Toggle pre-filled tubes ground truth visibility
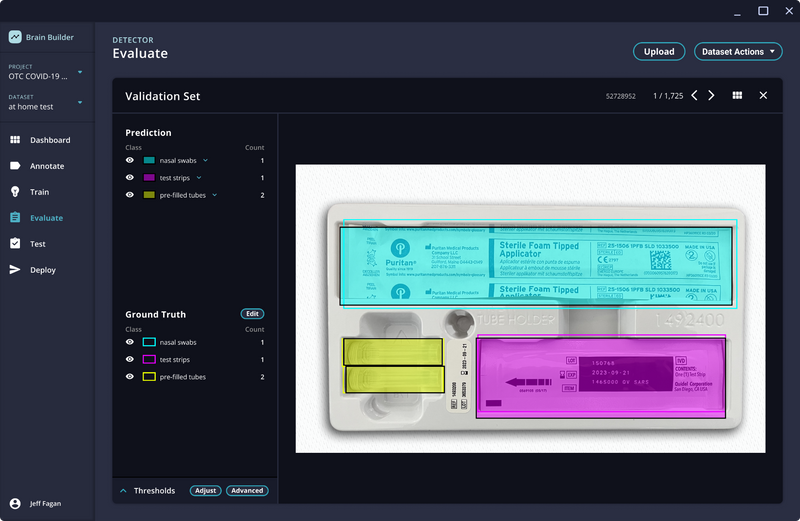This screenshot has height=521, width=800. (130, 377)
